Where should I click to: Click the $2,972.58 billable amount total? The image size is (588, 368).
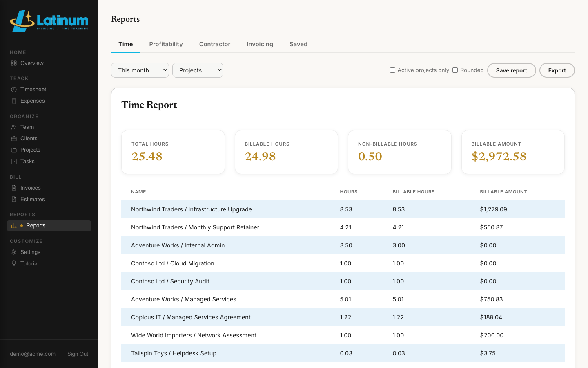click(x=499, y=156)
